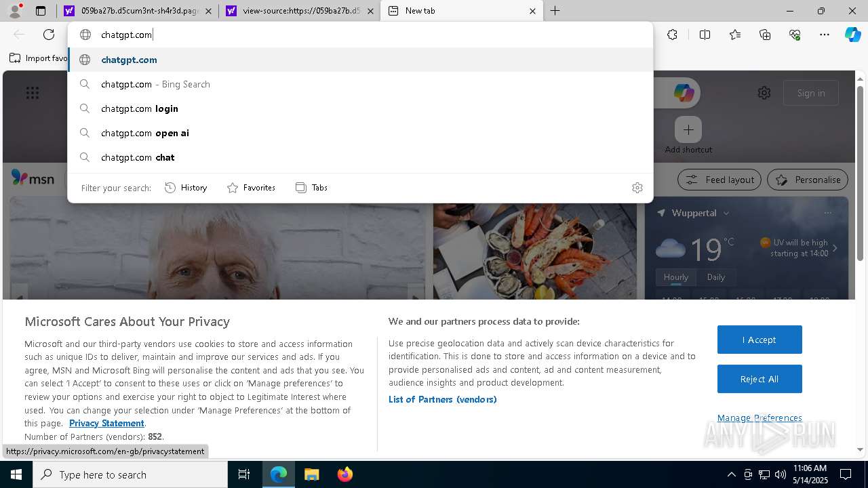Expand the Wuppertal location dropdown
This screenshot has height=488, width=868.
point(726,213)
